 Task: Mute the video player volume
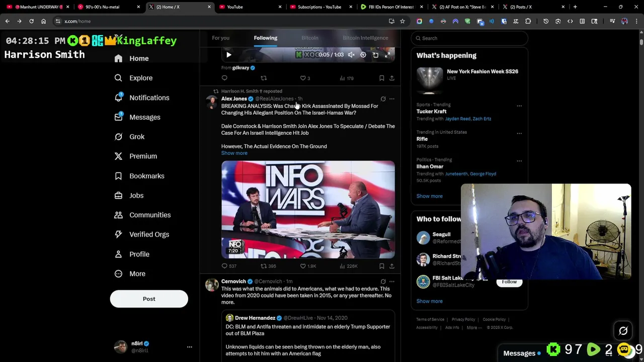pyautogui.click(x=351, y=55)
